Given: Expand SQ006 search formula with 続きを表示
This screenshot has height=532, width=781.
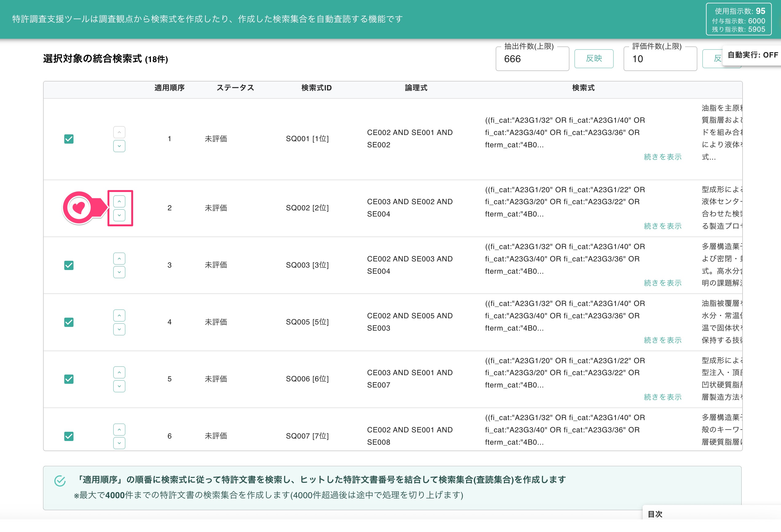Looking at the screenshot, I should 662,397.
